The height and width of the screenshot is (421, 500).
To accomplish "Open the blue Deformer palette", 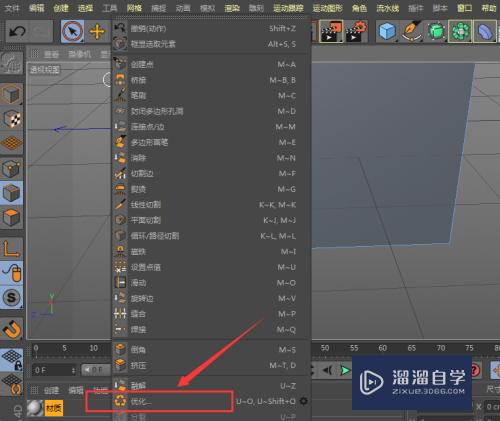I will tap(485, 32).
